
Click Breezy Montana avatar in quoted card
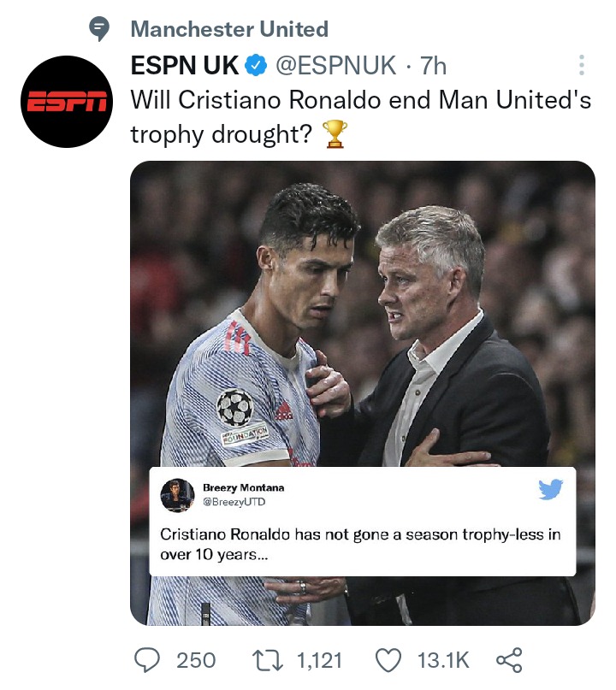[177, 495]
